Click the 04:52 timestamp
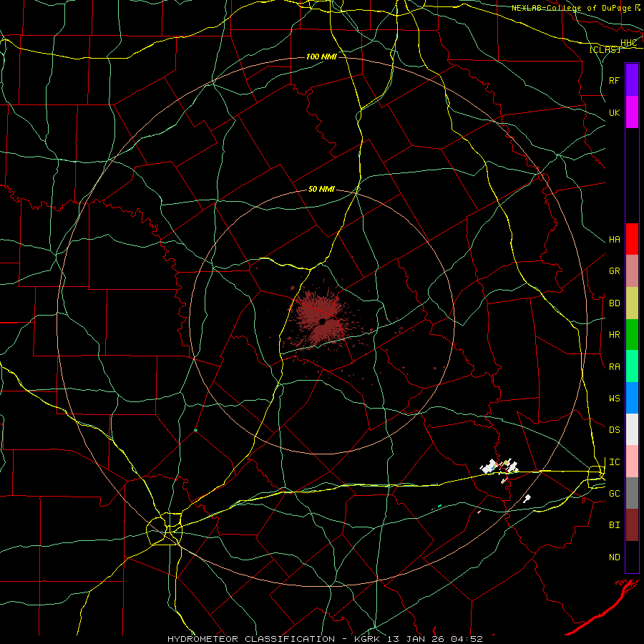Image resolution: width=644 pixels, height=644 pixels. (467, 639)
